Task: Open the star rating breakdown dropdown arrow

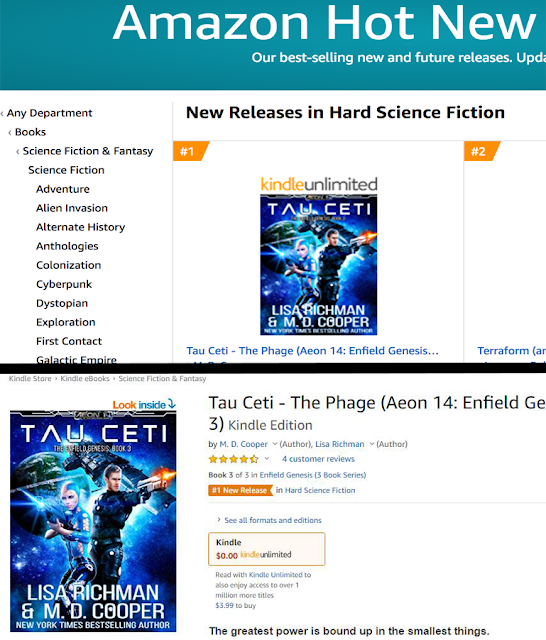Action: [267, 459]
